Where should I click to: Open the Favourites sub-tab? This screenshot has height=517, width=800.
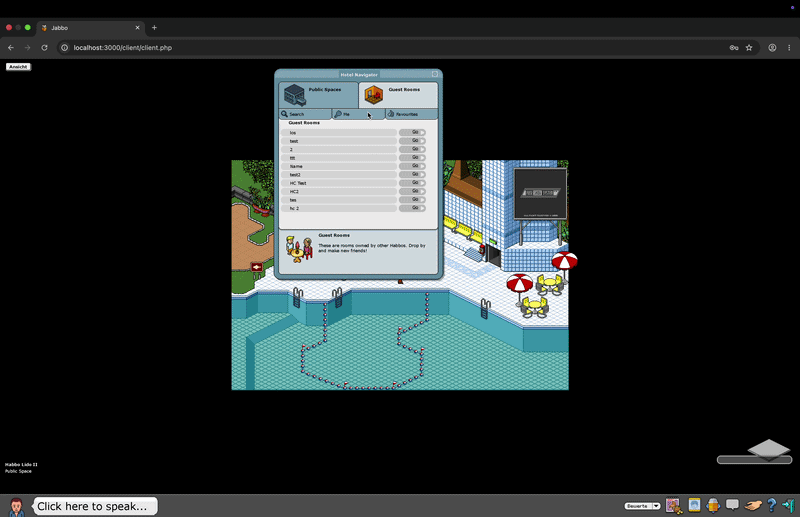411,114
